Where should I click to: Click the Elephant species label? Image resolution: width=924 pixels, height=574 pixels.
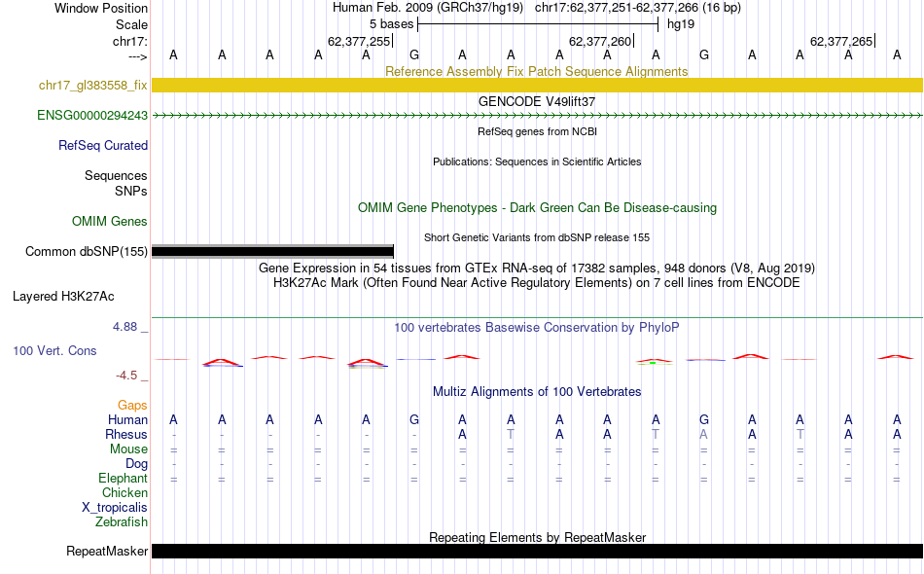(124, 478)
